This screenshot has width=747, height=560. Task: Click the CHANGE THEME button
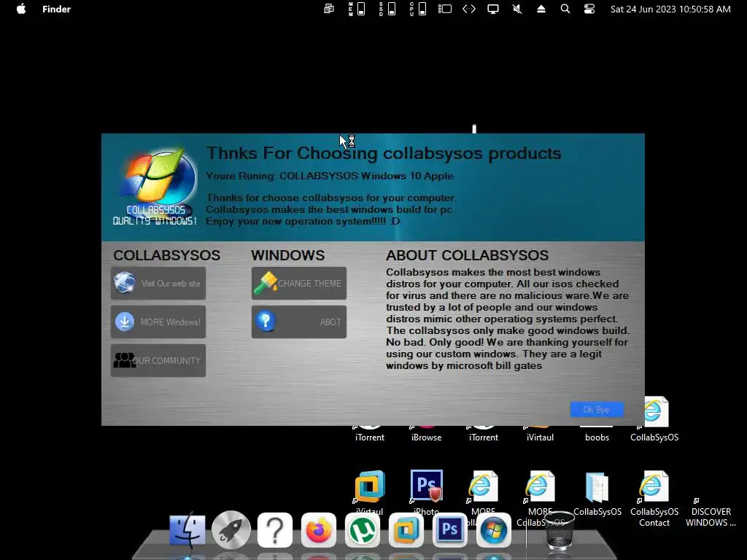pos(298,284)
